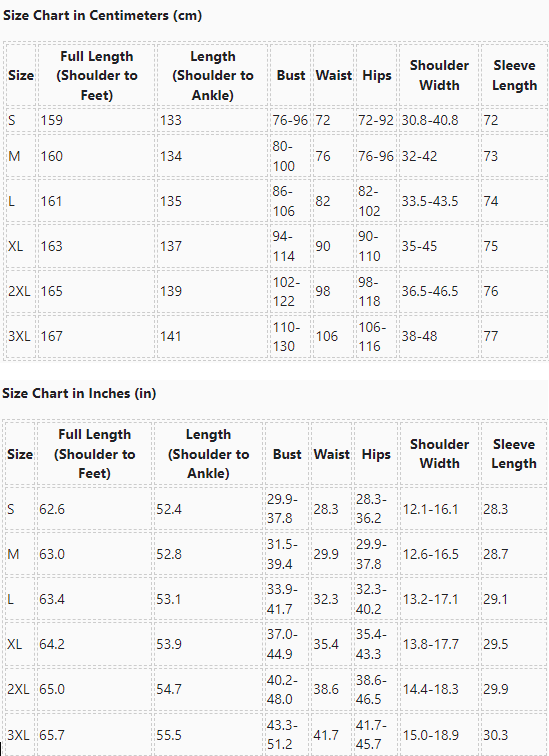Click the 80-100 bust value for size M
This screenshot has height=756, width=549.
[x=284, y=156]
